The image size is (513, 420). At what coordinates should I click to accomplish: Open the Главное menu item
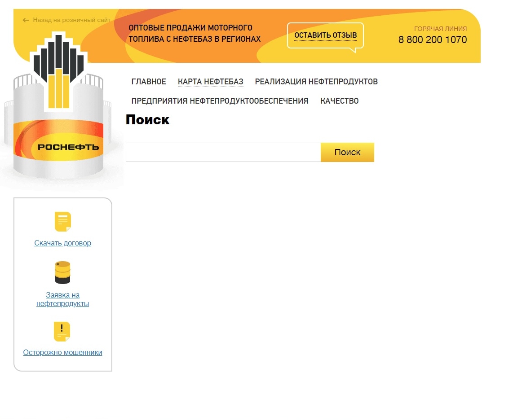click(x=149, y=81)
